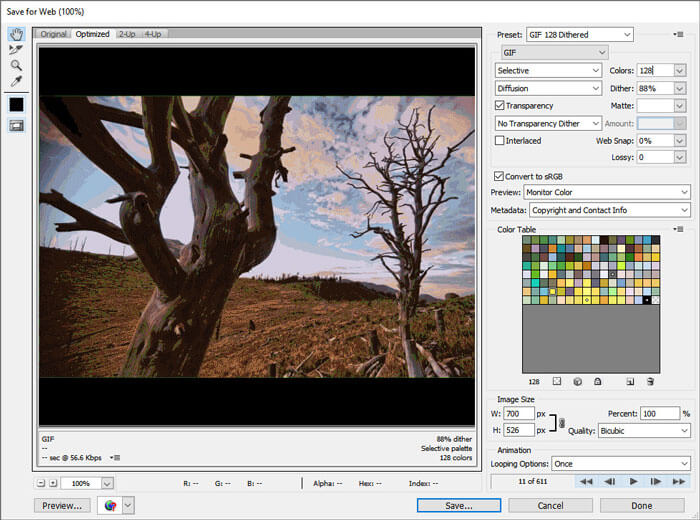This screenshot has width=700, height=520.
Task: Select the last color table swatch
Action: click(655, 300)
